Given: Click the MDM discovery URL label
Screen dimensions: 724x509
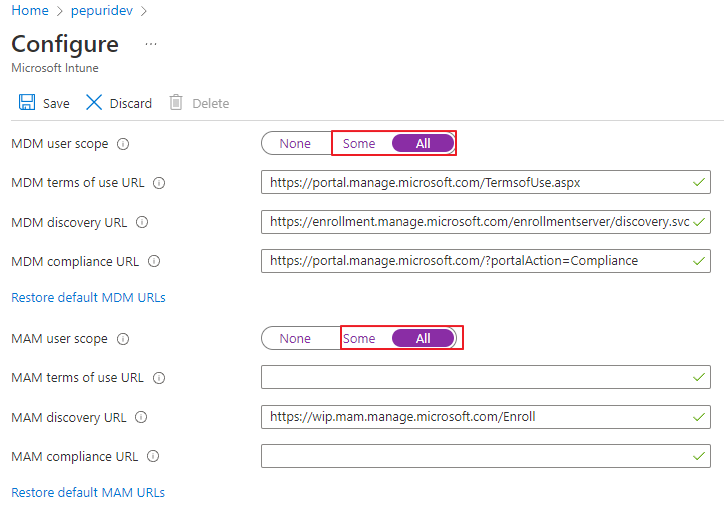Looking at the screenshot, I should click(69, 223).
